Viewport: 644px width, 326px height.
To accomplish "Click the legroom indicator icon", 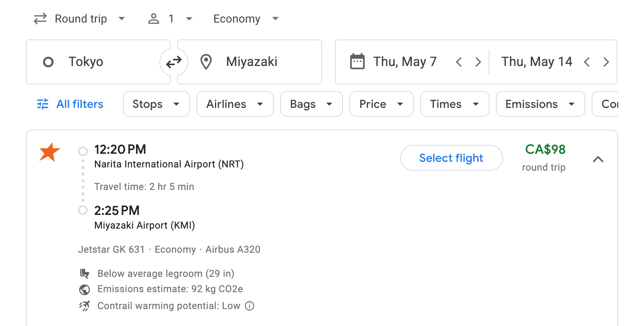I will tap(84, 273).
